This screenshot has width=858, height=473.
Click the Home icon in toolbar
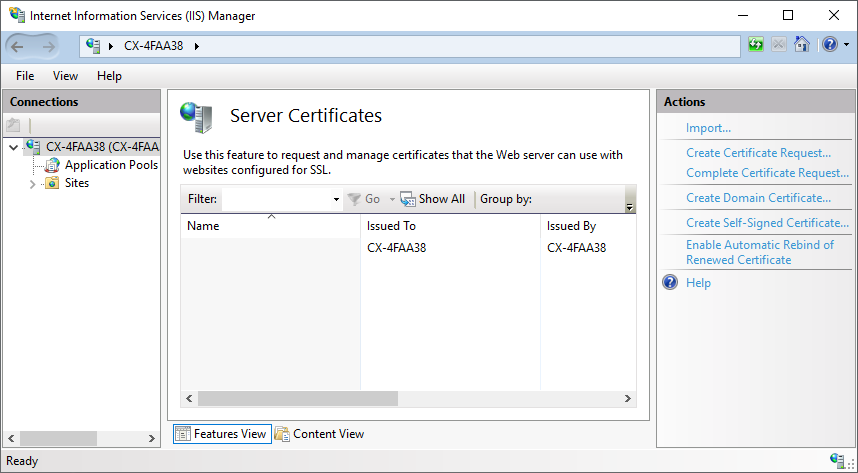click(801, 45)
